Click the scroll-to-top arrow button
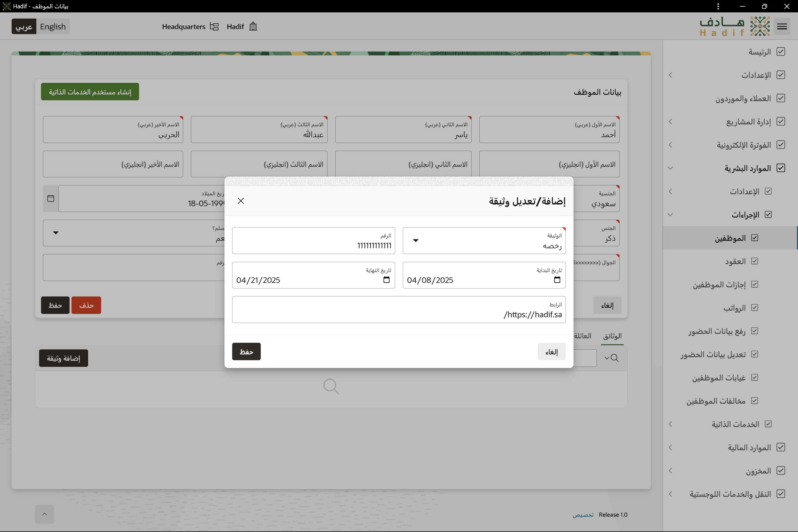Image resolution: width=798 pixels, height=532 pixels. (44, 514)
